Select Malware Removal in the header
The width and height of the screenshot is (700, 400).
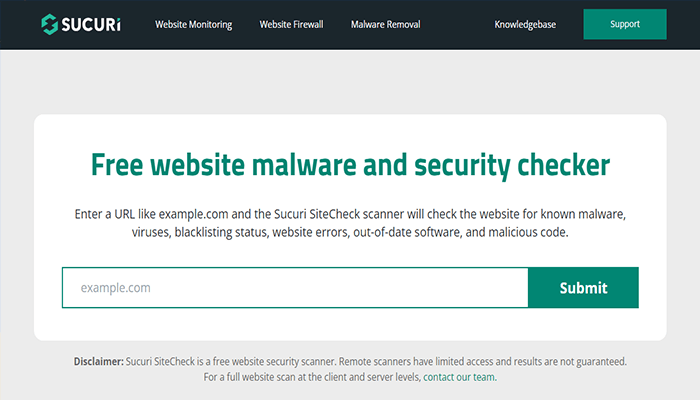tap(385, 24)
